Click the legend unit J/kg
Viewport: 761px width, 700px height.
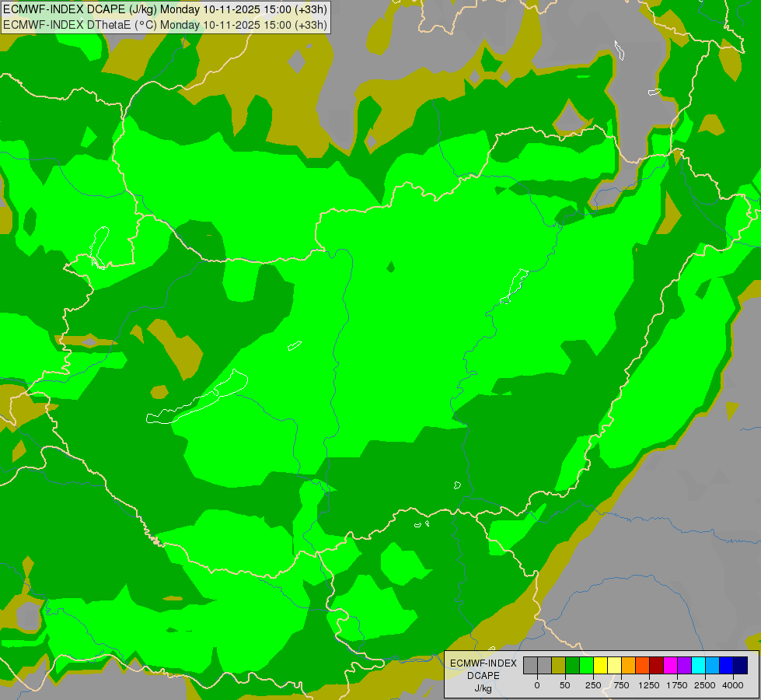click(x=483, y=688)
